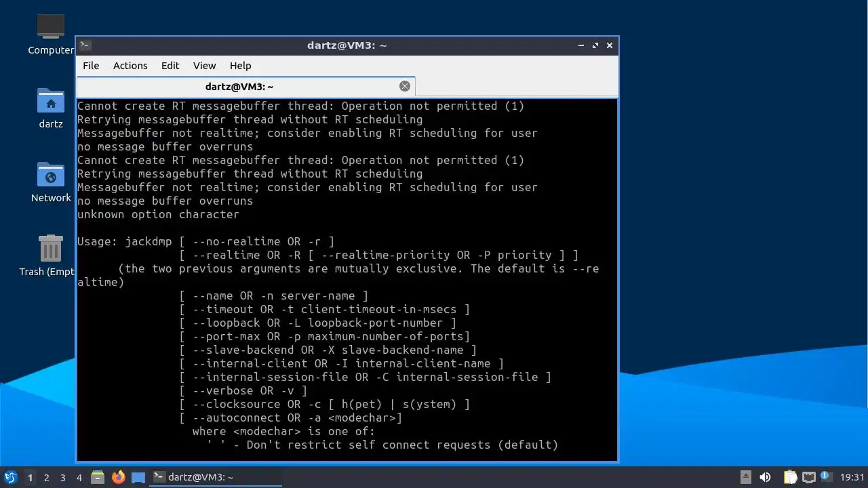
Task: Open the Lubuntu application menu button
Action: (x=10, y=478)
